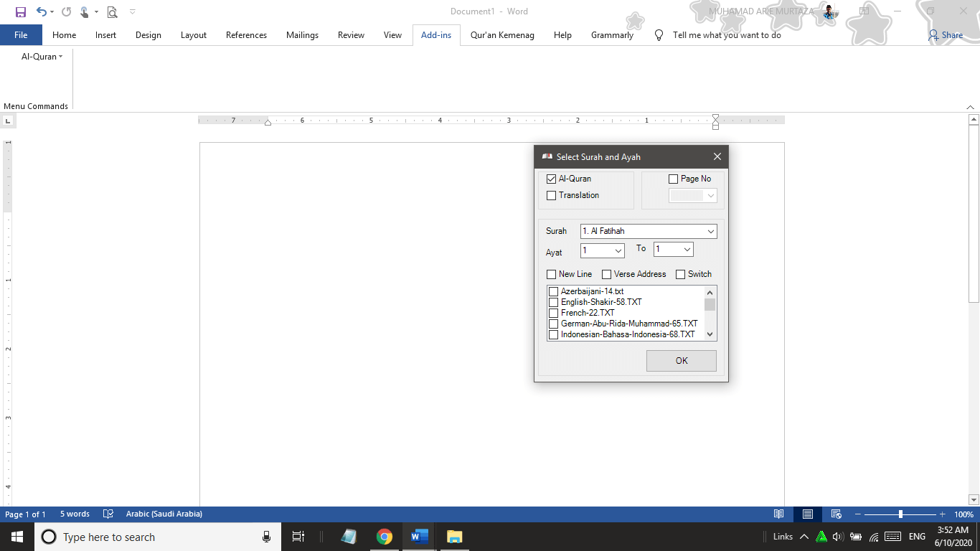Click the Print Preview icon in title bar
This screenshot has width=980, height=551.
tap(112, 12)
